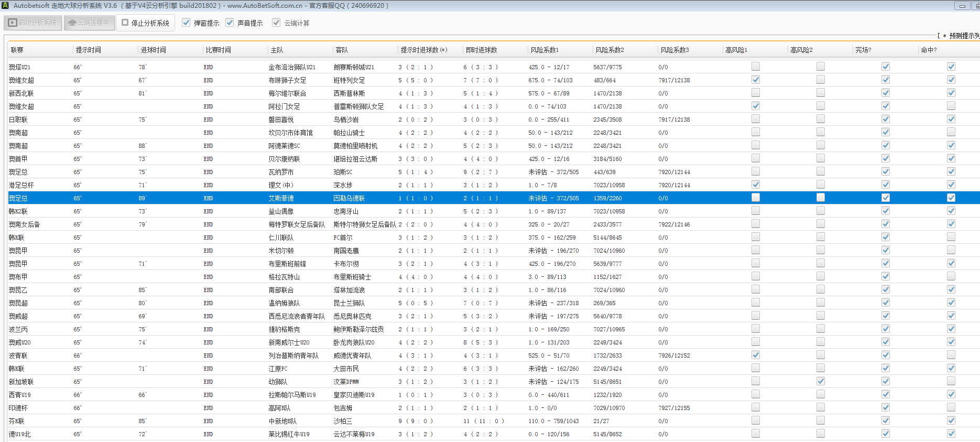This screenshot has width=980, height=442.
Task: Click the 主队 column header
Action: click(x=277, y=50)
